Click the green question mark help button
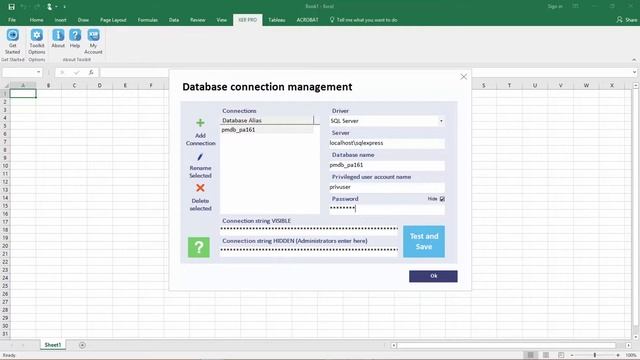The height and width of the screenshot is (360, 640). 199,247
